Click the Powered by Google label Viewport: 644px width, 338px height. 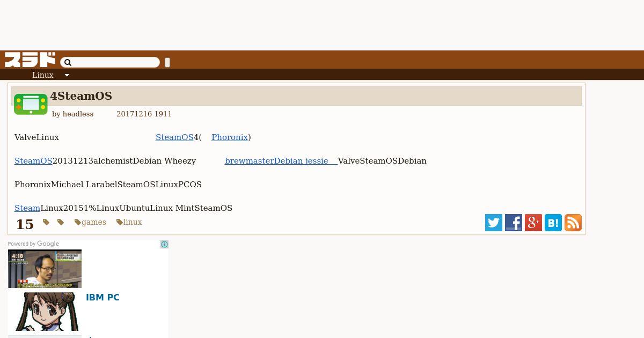click(x=33, y=244)
